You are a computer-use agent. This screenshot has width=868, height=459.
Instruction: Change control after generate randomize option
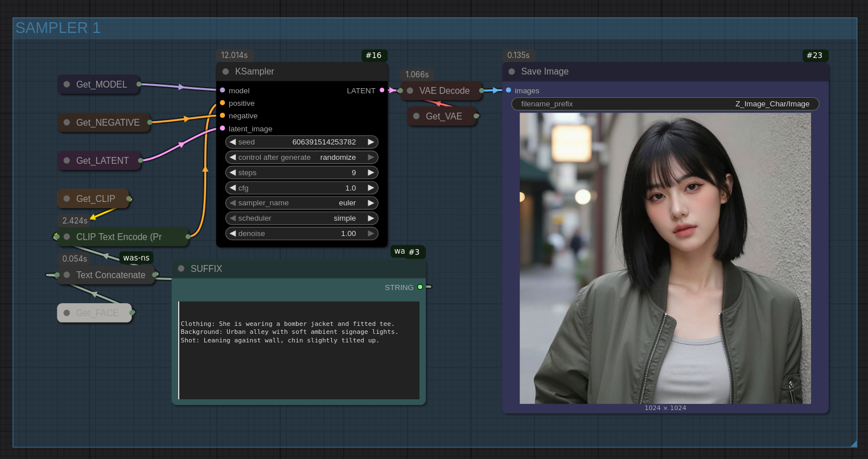(302, 158)
